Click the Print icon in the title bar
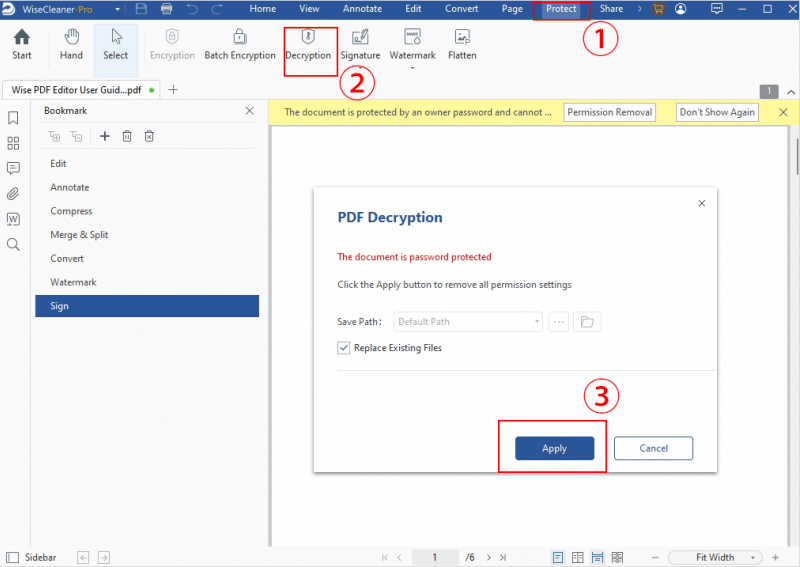 [166, 9]
